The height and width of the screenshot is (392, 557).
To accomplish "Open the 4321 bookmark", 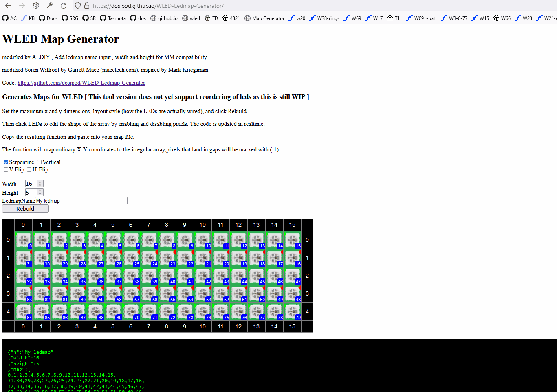I will point(231,18).
